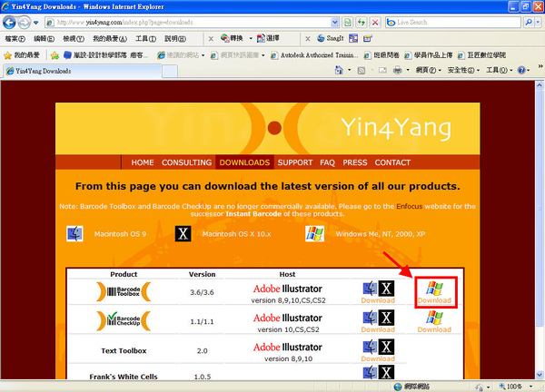Click the Print icon in command bar
This screenshot has width=545, height=392.
[397, 71]
